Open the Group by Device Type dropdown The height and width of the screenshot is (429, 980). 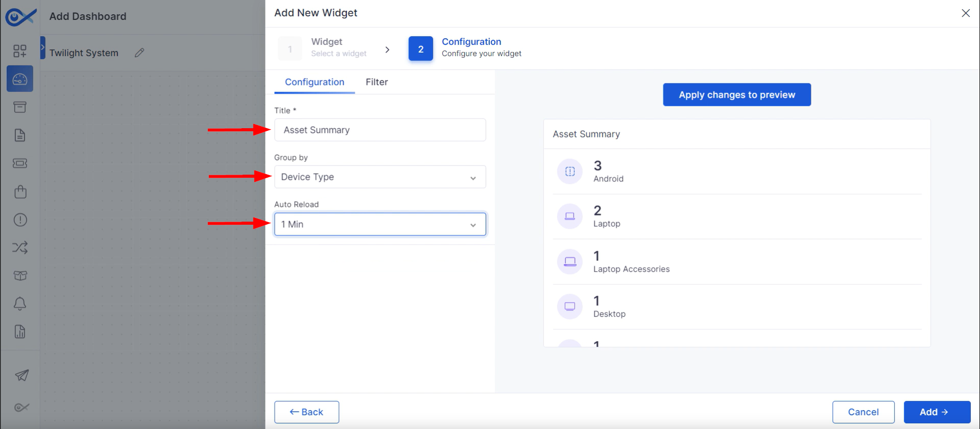click(380, 177)
